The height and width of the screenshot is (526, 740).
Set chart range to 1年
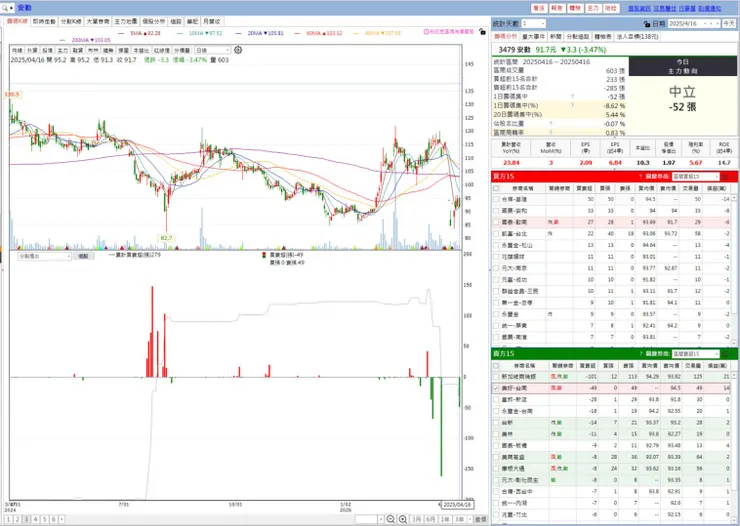[445, 519]
